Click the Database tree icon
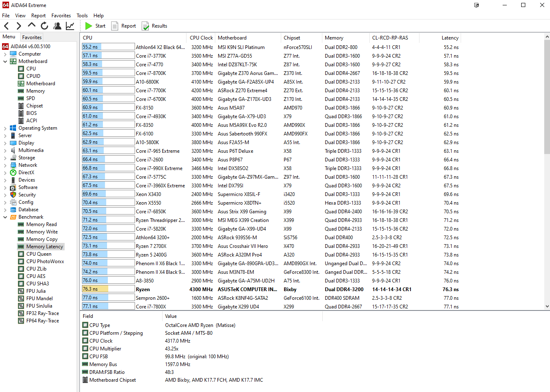Screen dimensions: 550x392 click(13, 210)
